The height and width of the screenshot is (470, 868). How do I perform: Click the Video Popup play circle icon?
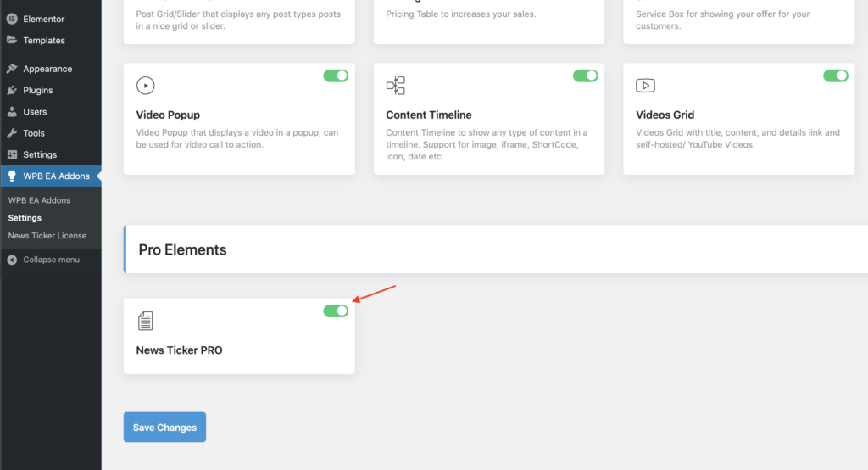click(146, 86)
